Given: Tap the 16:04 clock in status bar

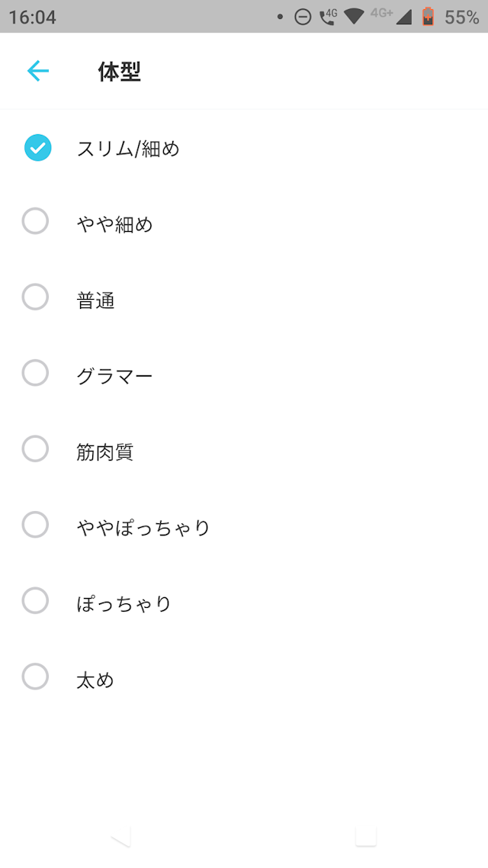Looking at the screenshot, I should coord(32,16).
